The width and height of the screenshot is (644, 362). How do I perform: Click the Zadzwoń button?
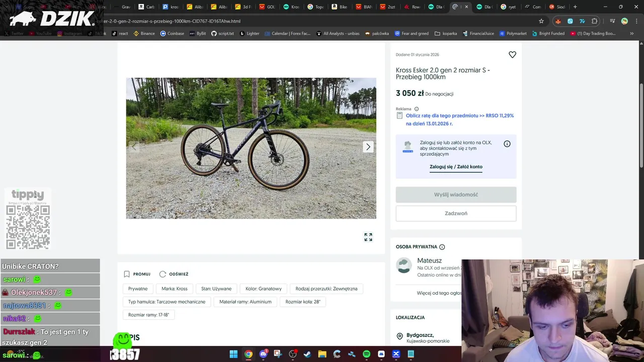[456, 213]
